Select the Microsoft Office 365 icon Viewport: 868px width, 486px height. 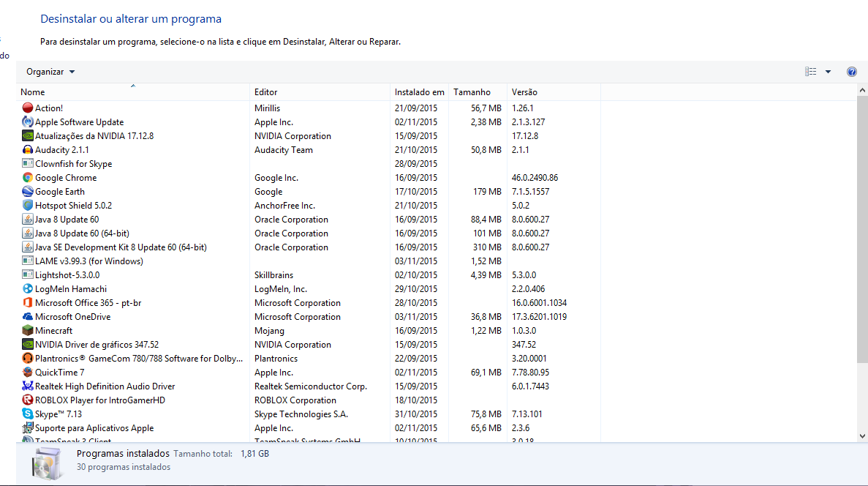tap(27, 302)
